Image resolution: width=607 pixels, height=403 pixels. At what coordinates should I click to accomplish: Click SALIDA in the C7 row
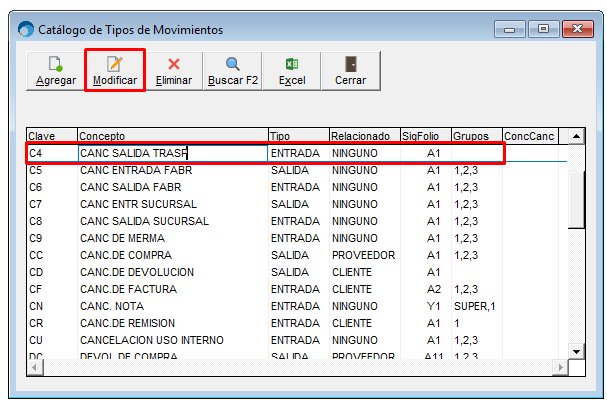[x=290, y=204]
